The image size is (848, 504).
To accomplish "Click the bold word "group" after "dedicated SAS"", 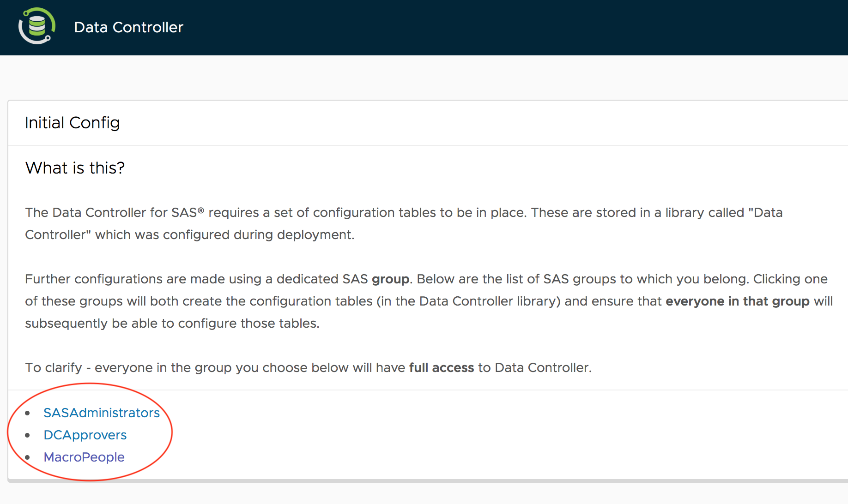I will (390, 279).
